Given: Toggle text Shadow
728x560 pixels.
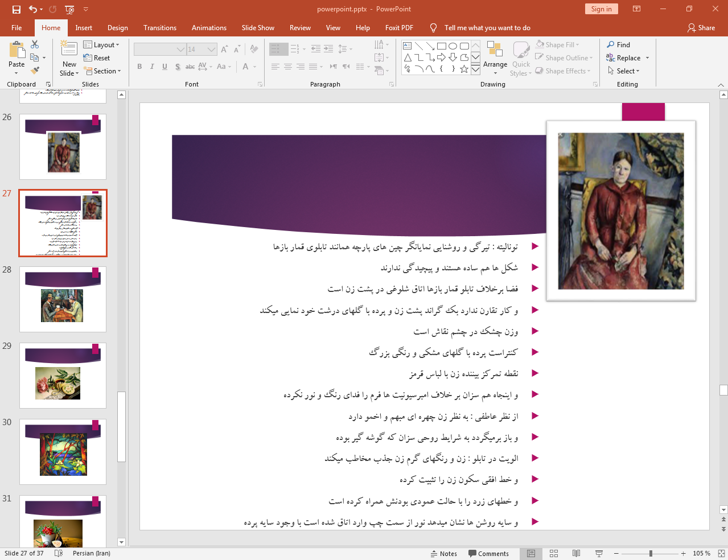Looking at the screenshot, I should 178,67.
